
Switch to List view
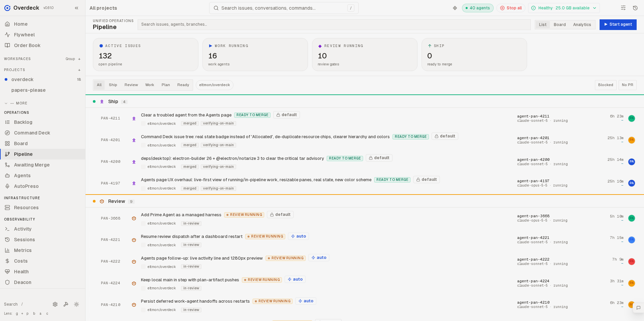pyautogui.click(x=542, y=25)
